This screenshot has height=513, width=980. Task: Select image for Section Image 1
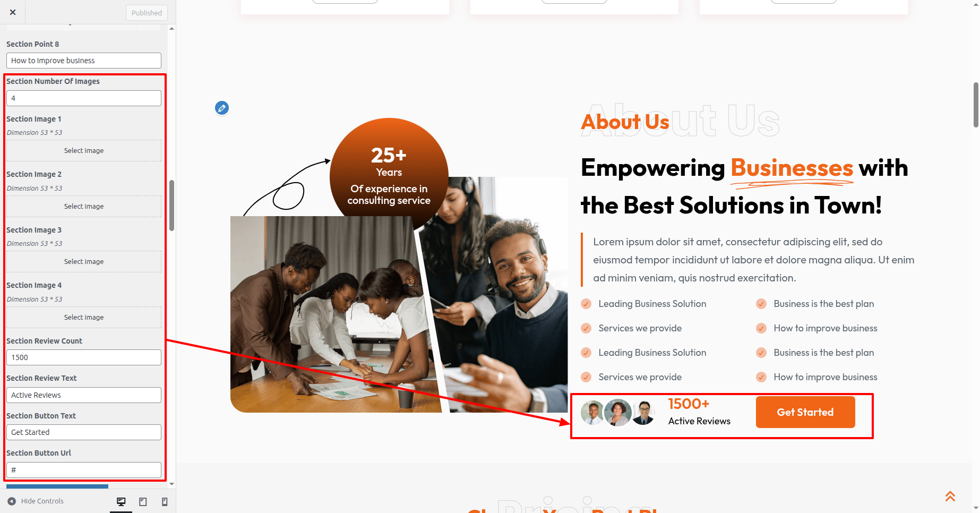(x=84, y=151)
